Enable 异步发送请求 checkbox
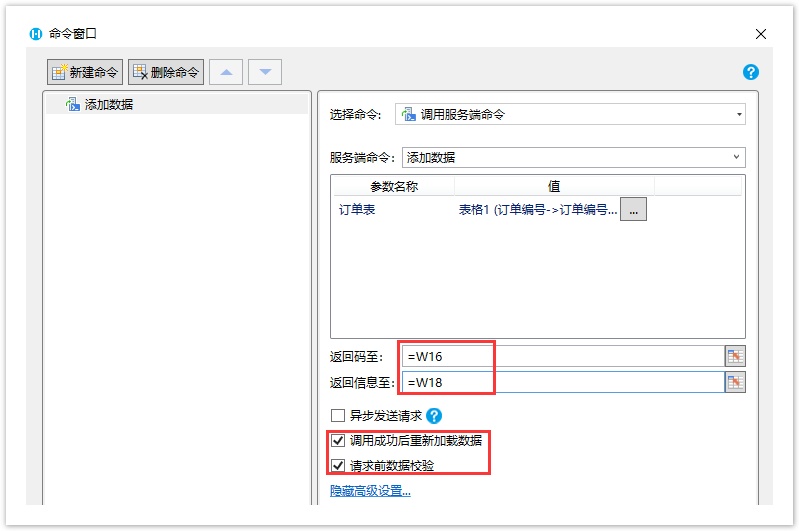 pos(338,416)
